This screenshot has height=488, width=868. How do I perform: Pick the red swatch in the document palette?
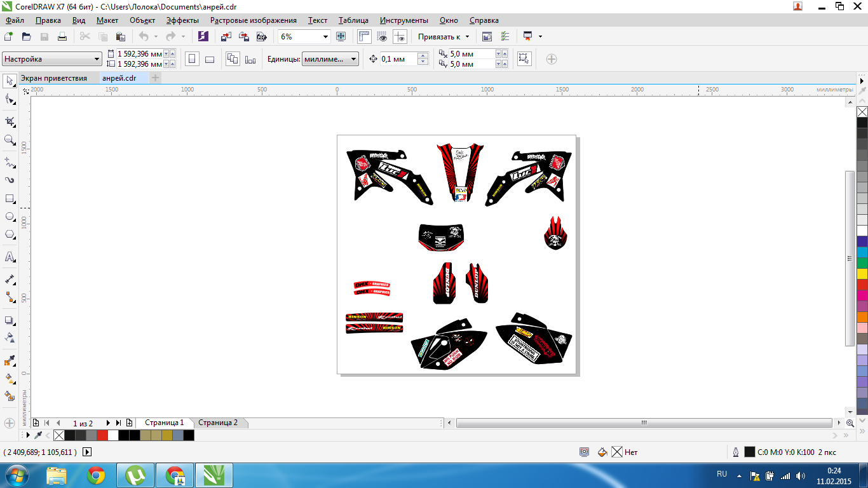click(x=102, y=435)
